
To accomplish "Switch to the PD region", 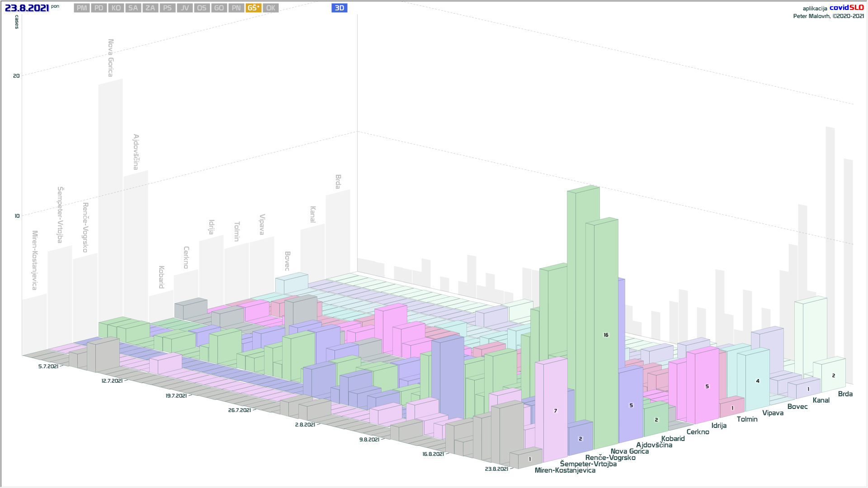I will (x=99, y=8).
